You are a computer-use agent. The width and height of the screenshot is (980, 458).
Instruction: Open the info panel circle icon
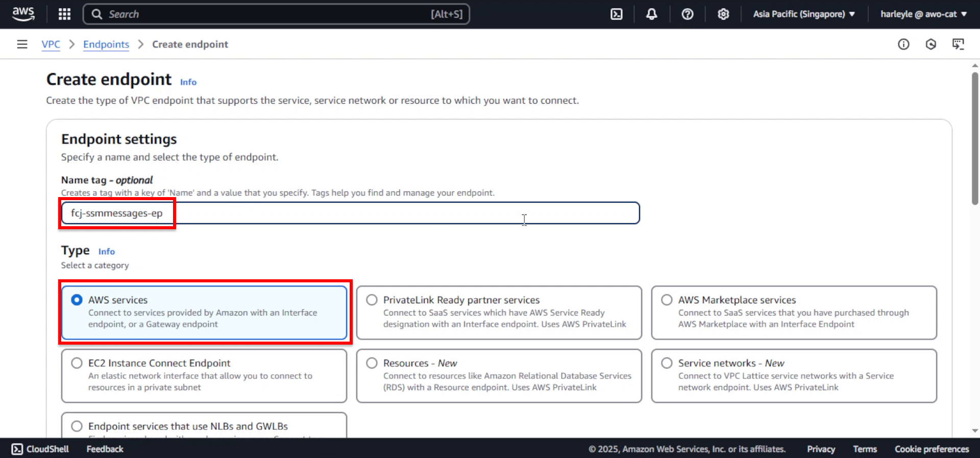903,44
